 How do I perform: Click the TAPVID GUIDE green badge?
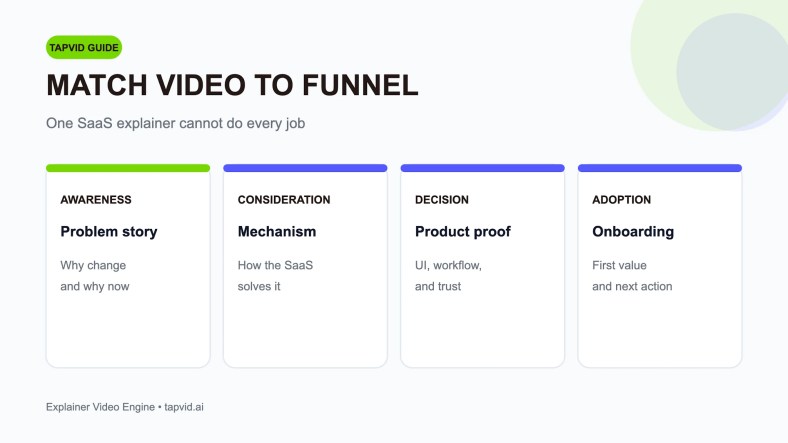[x=84, y=48]
